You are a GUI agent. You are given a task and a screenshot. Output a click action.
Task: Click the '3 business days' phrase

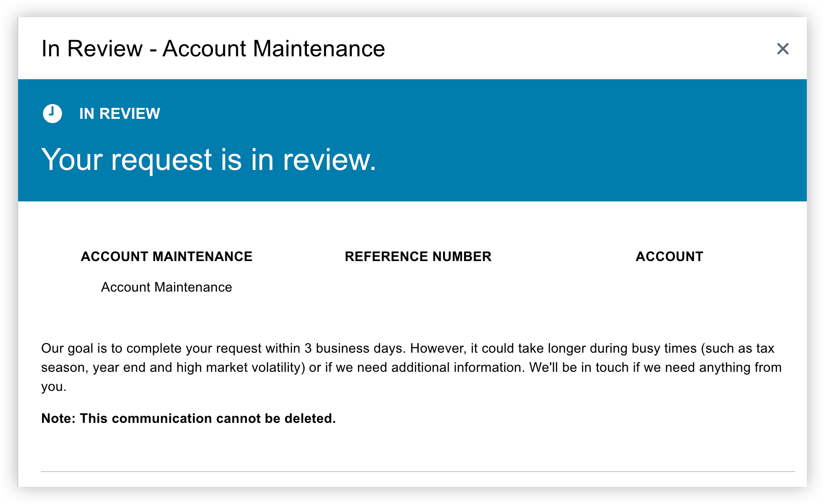pyautogui.click(x=355, y=348)
